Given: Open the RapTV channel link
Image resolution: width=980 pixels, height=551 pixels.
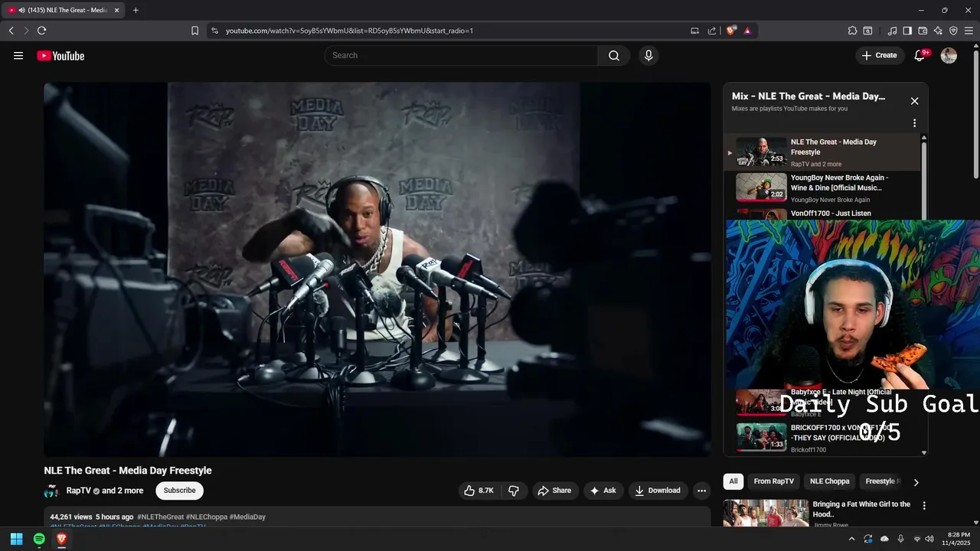Looking at the screenshot, I should coord(78,491).
